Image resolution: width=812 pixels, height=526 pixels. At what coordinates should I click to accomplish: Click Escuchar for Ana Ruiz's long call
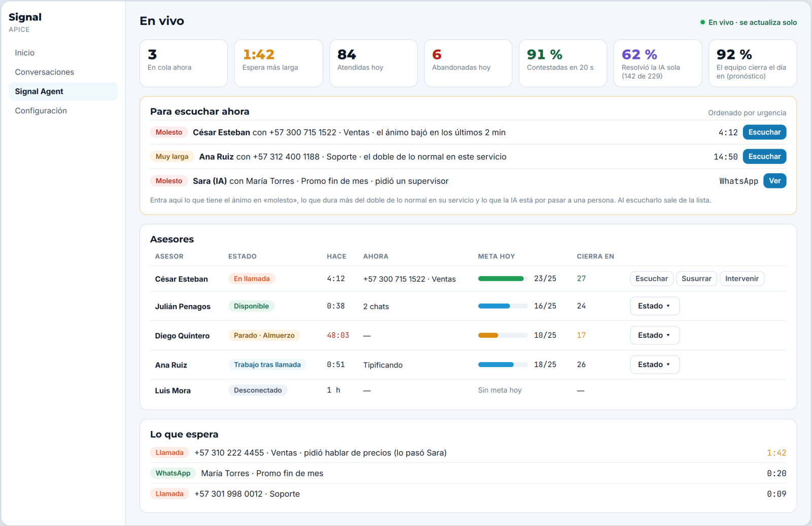coord(764,156)
